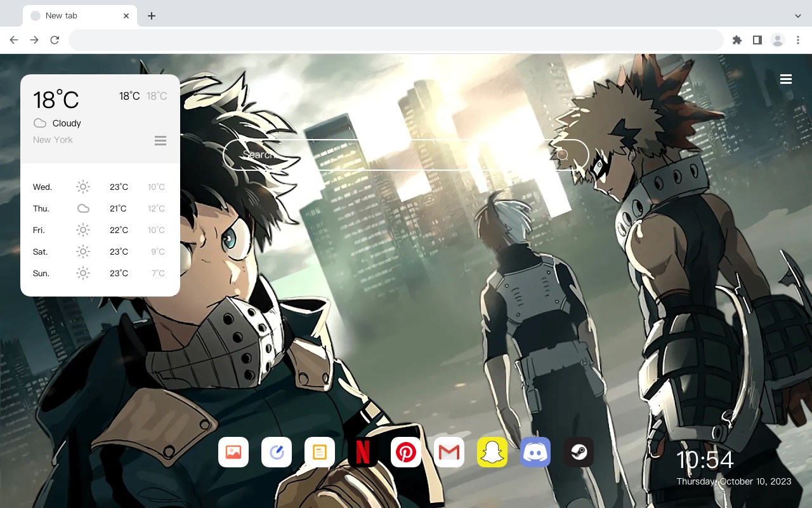
Task: Open the wallpaper gallery image icon
Action: click(x=233, y=452)
